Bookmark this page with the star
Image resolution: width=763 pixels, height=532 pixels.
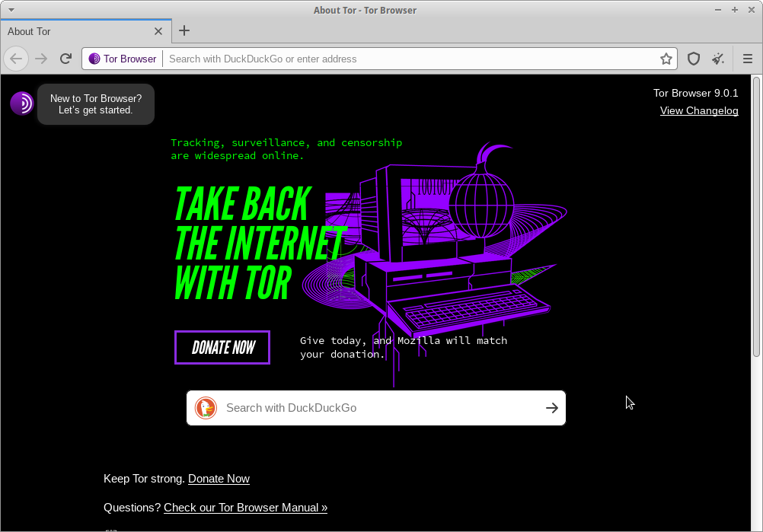(x=666, y=59)
